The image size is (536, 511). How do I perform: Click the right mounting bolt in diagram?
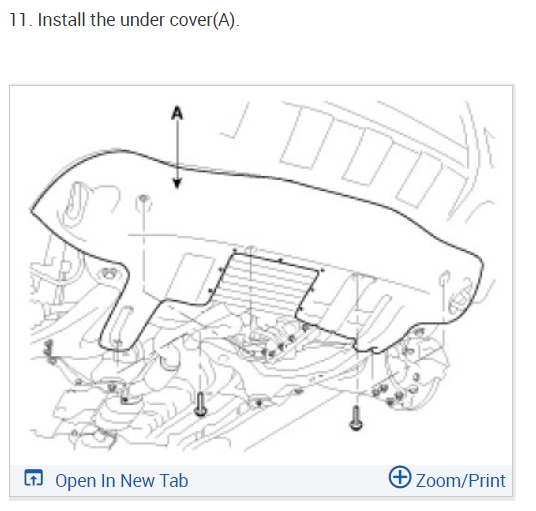tap(356, 418)
